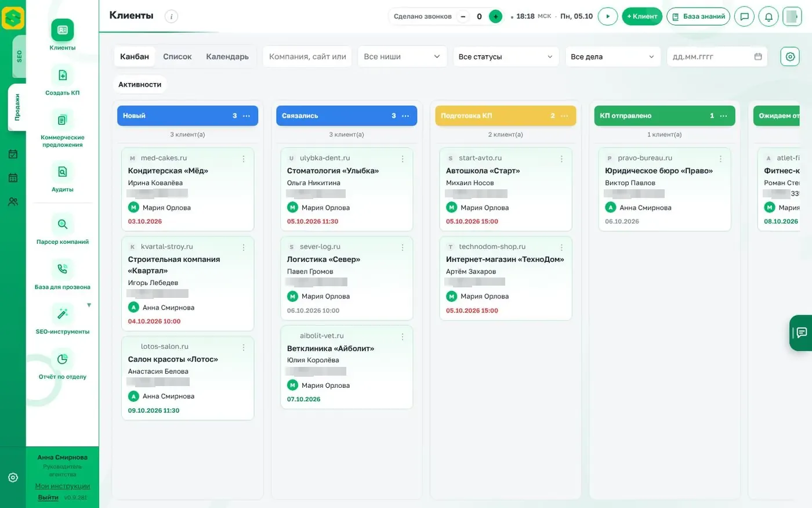Click the info icon next to Клиенты title
Screen dimensions: 812x508
[171, 16]
